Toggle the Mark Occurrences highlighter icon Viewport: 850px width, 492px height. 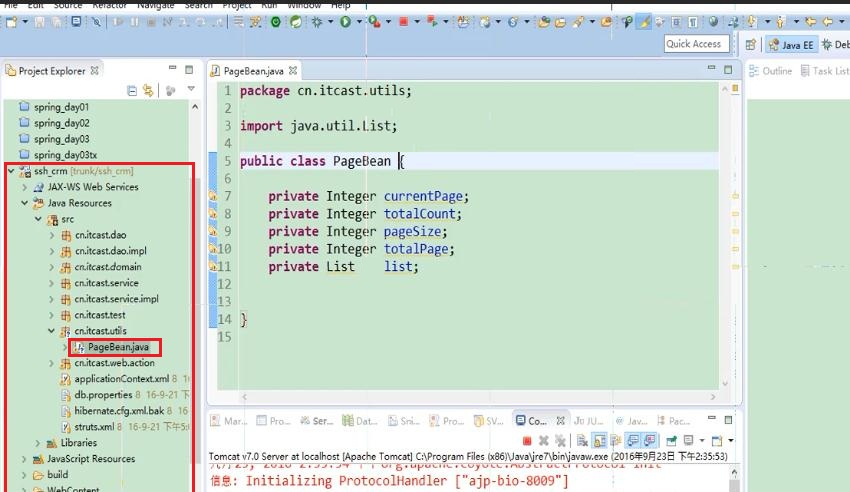click(643, 22)
